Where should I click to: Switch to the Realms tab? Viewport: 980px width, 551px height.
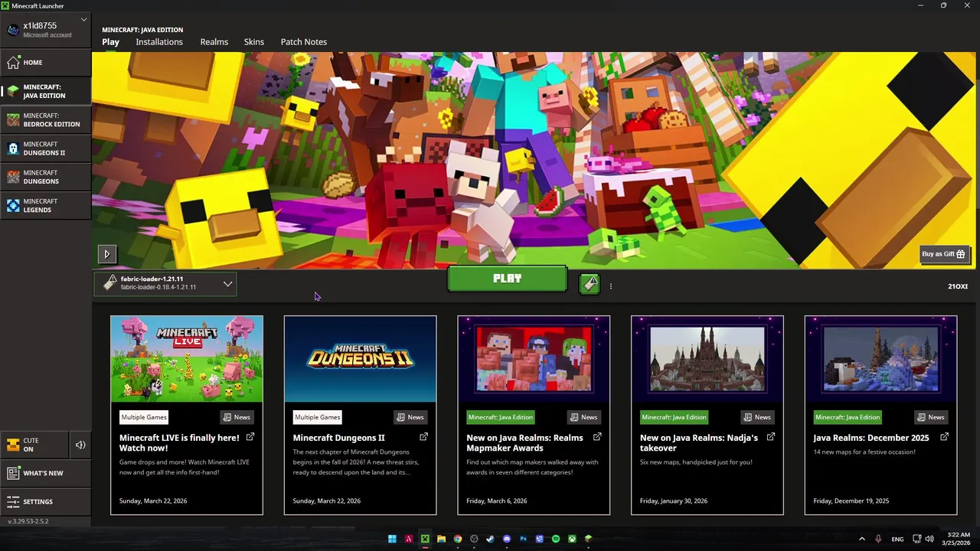coord(214,42)
